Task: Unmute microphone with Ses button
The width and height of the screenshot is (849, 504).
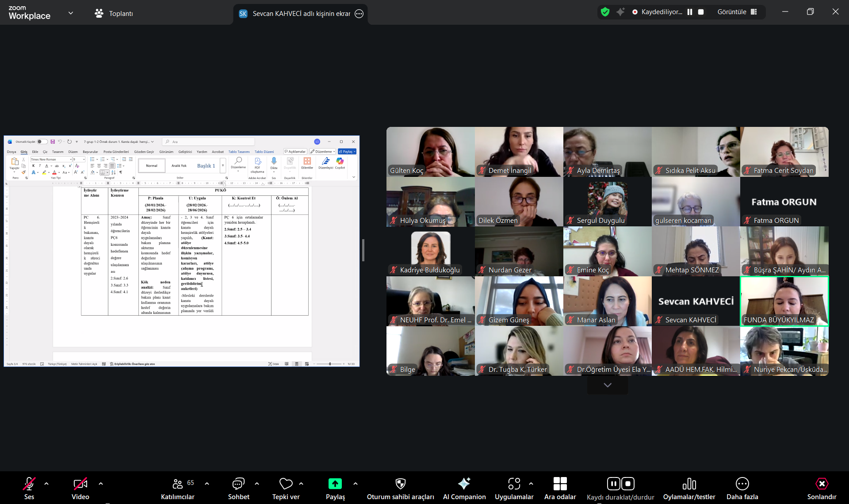Action: click(x=29, y=484)
